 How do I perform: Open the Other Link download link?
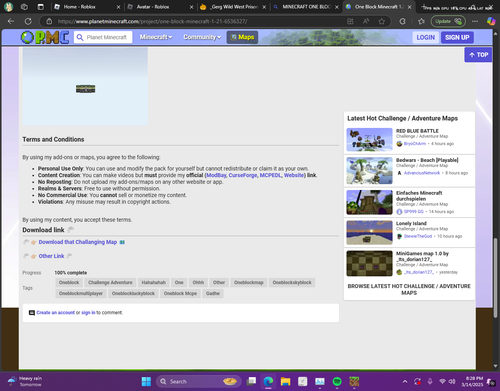point(51,256)
